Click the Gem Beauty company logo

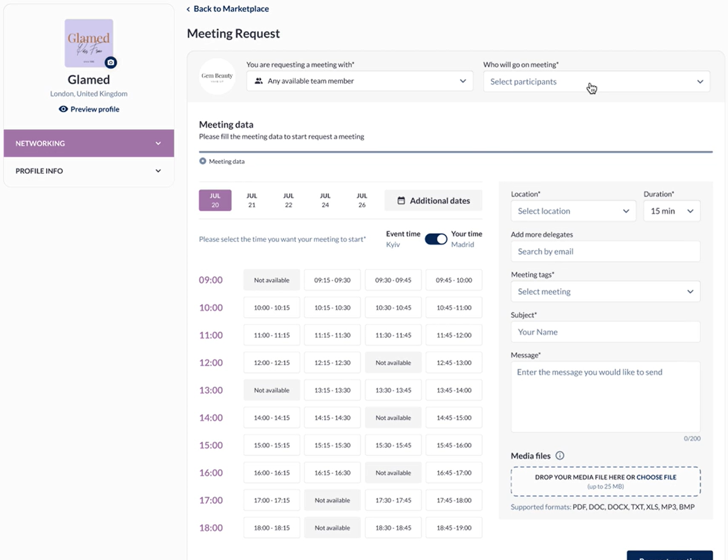(217, 76)
